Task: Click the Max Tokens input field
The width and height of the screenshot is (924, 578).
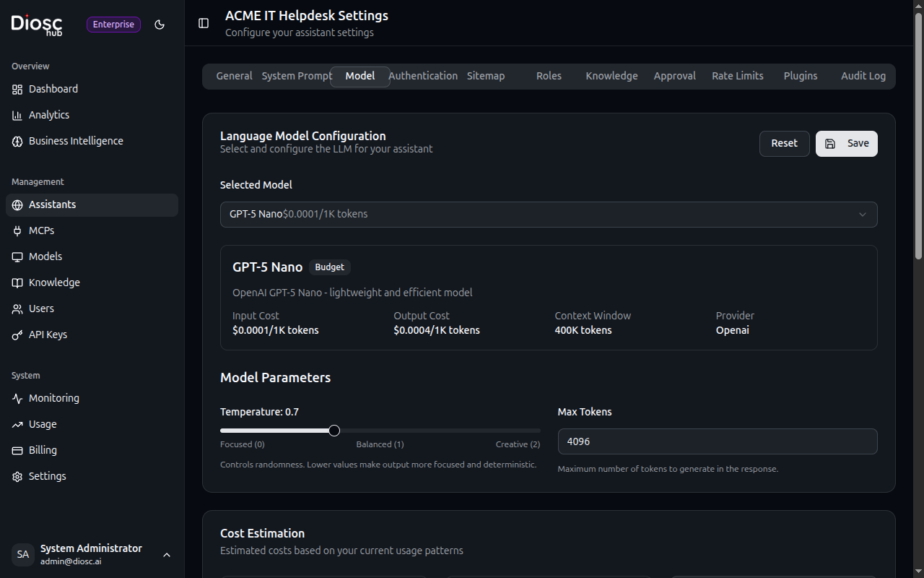Action: point(717,441)
